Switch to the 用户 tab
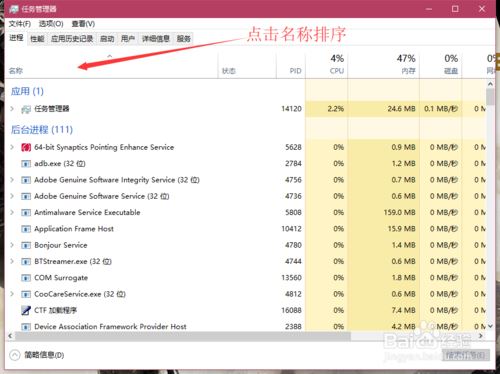This screenshot has height=374, width=500. point(128,39)
